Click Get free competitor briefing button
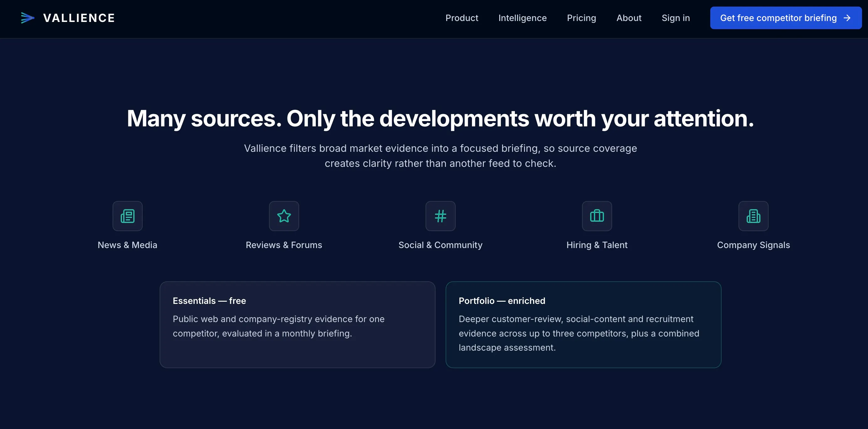Image resolution: width=868 pixels, height=429 pixels. 786,18
